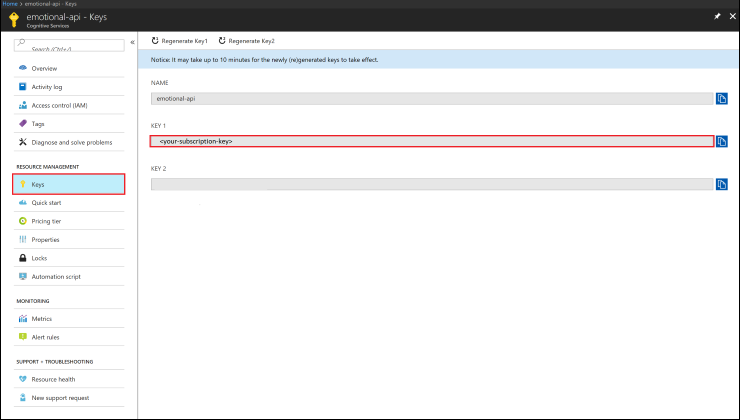Open Metrics menu item
Image resolution: width=740 pixels, height=420 pixels.
(69, 319)
